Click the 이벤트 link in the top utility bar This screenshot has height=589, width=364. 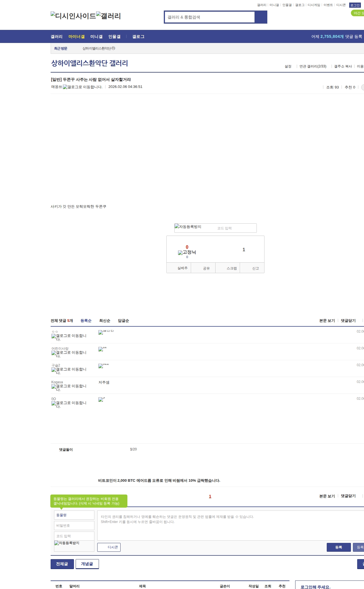tap(328, 5)
